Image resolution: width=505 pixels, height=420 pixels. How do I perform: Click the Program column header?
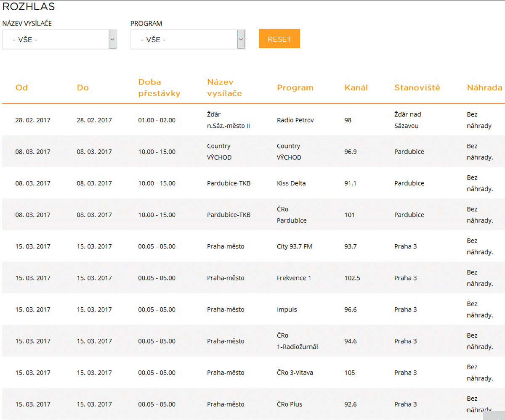(x=295, y=88)
